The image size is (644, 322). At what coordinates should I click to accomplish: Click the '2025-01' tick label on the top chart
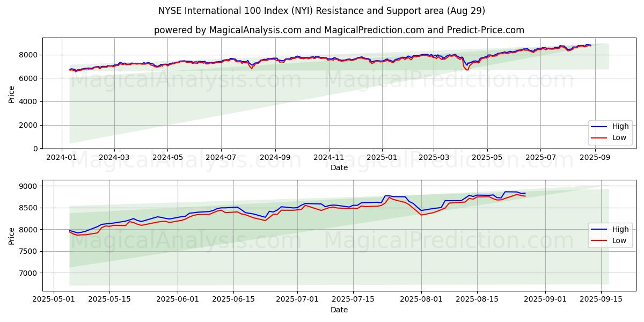382,158
